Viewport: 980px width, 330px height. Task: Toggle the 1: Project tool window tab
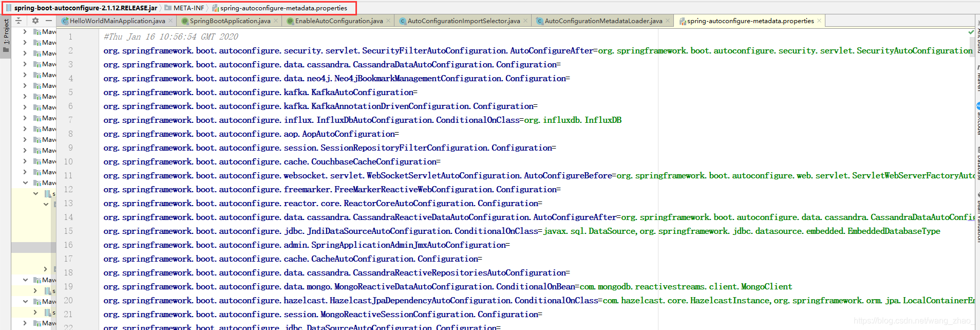point(6,36)
